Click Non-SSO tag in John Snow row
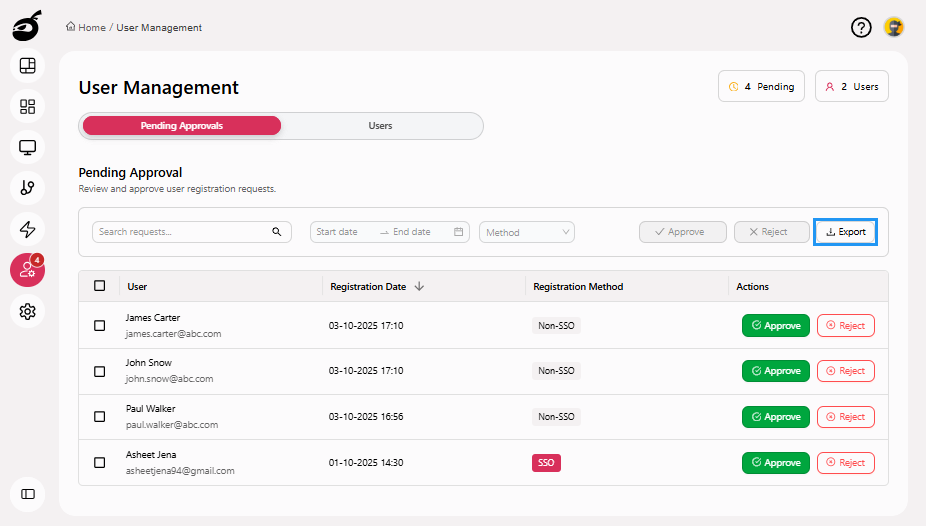This screenshot has height=526, width=926. [556, 371]
